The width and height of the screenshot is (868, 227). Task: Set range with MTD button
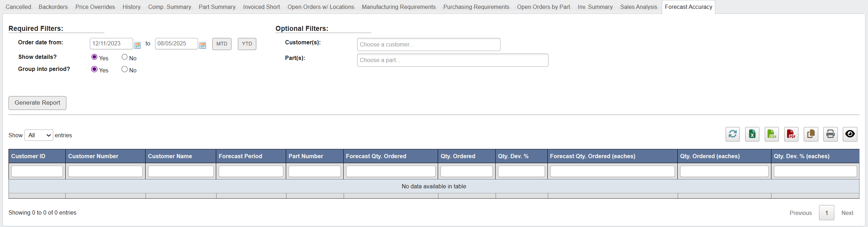pyautogui.click(x=222, y=44)
